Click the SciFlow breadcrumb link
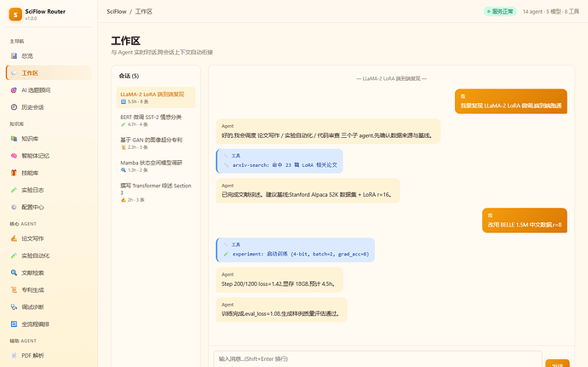The height and width of the screenshot is (367, 588). click(117, 12)
